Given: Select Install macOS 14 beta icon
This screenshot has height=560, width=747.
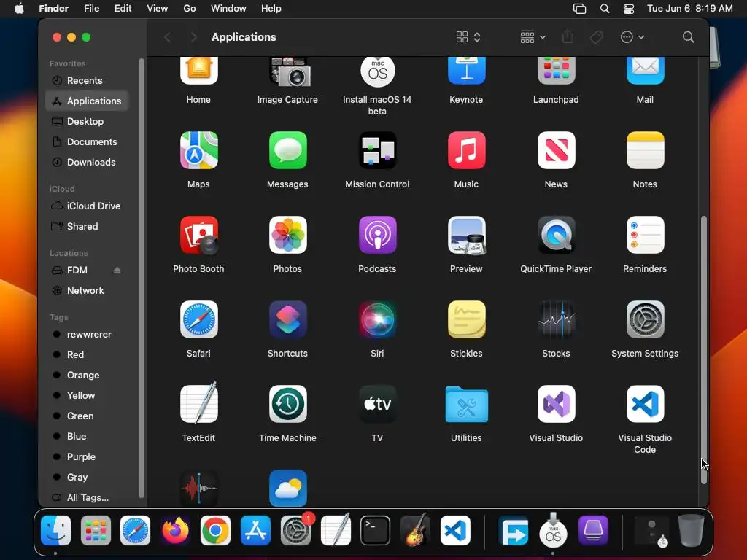Looking at the screenshot, I should 377,71.
